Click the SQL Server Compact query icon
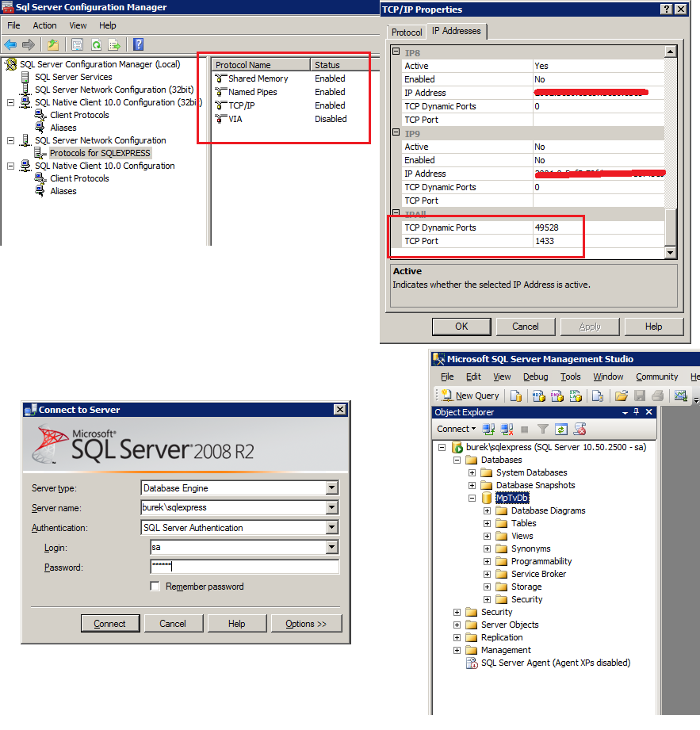Image resolution: width=700 pixels, height=730 pixels. point(598,396)
